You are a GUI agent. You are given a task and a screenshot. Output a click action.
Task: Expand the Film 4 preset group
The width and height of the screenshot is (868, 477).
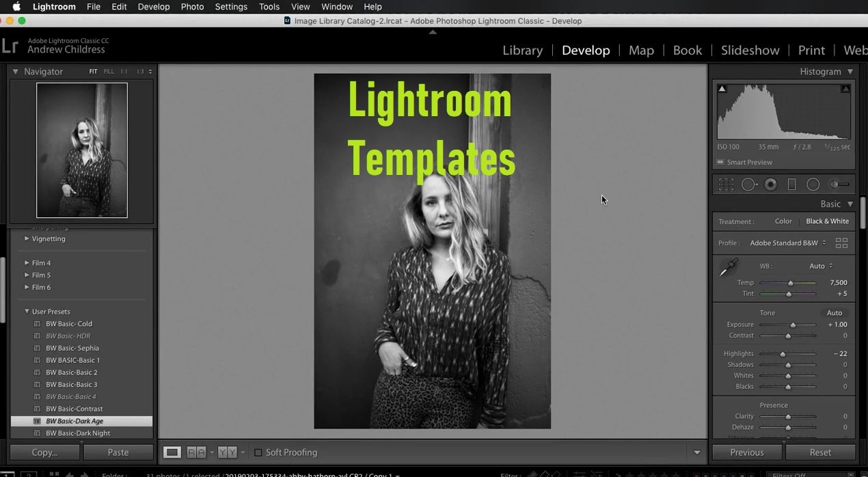[x=27, y=263]
